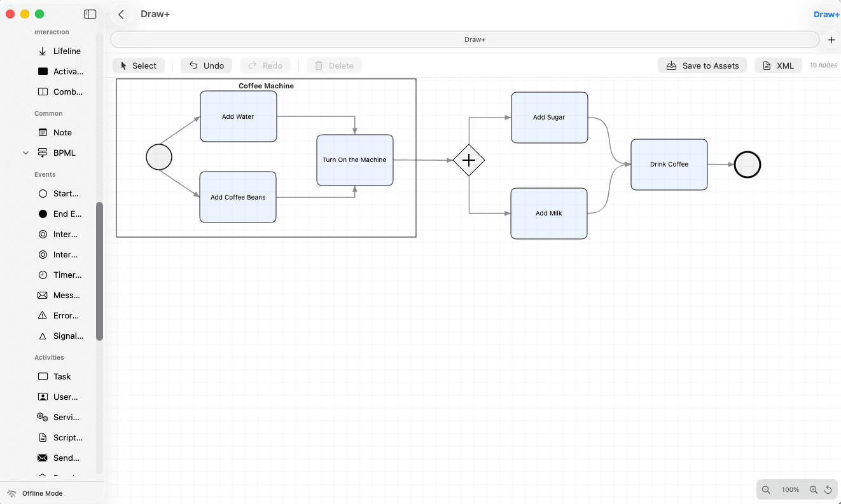Select the Add Sugar task node
Viewport: 841px width, 504px height.
pyautogui.click(x=550, y=118)
